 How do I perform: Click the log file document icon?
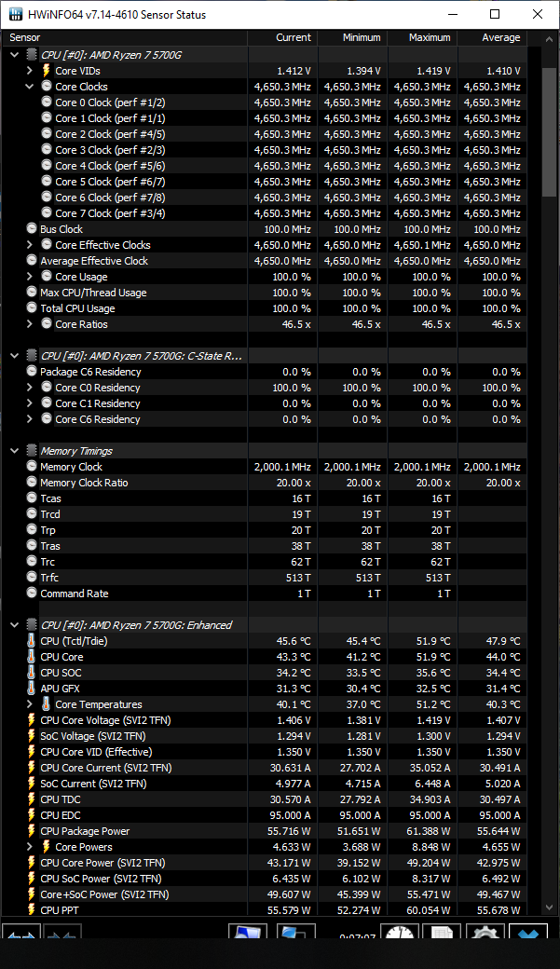pos(441,935)
